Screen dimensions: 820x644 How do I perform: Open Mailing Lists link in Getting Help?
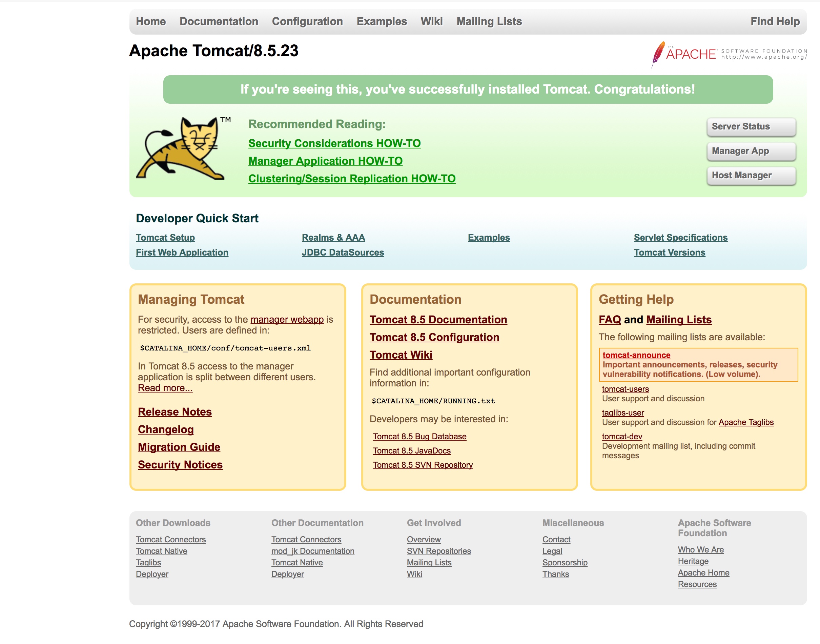679,320
